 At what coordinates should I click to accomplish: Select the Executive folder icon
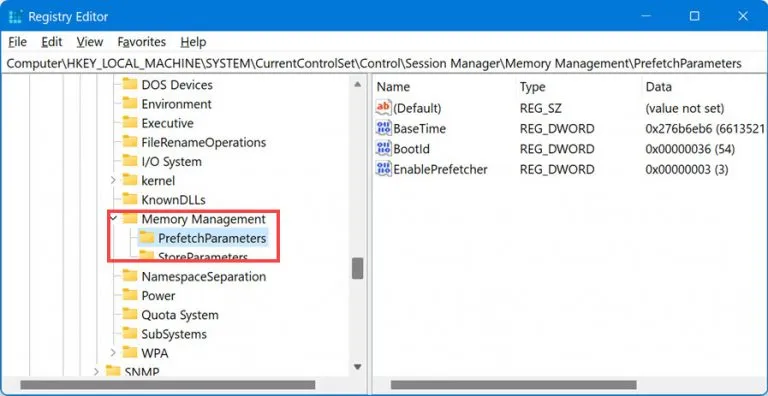[130, 123]
